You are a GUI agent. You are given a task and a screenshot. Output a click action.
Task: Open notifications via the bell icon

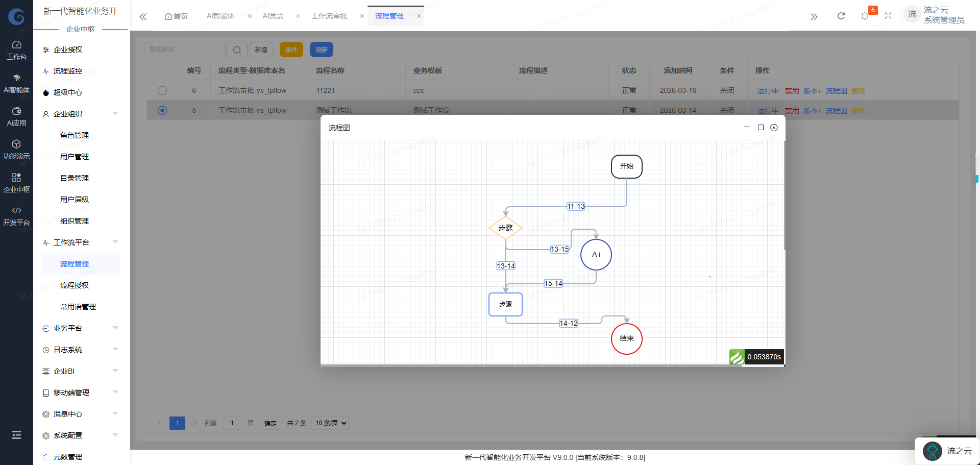click(865, 16)
